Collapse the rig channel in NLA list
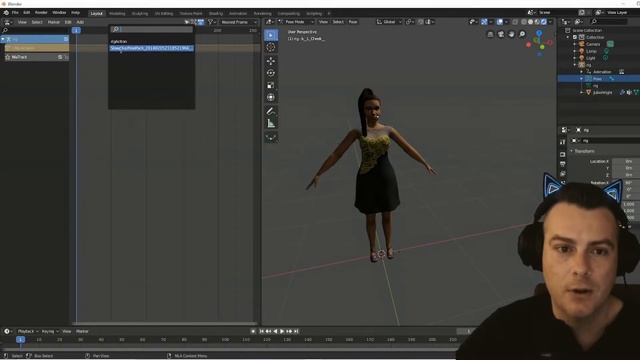 (x=3, y=39)
